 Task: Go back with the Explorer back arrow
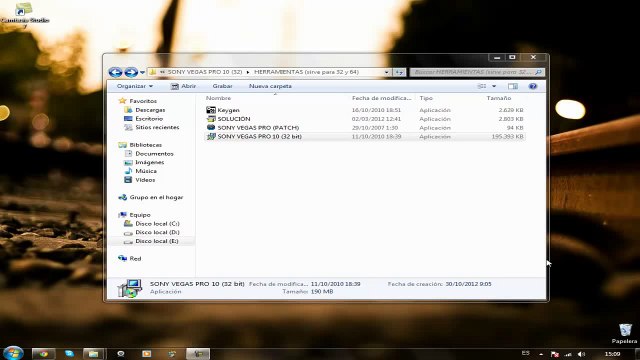pyautogui.click(x=116, y=72)
